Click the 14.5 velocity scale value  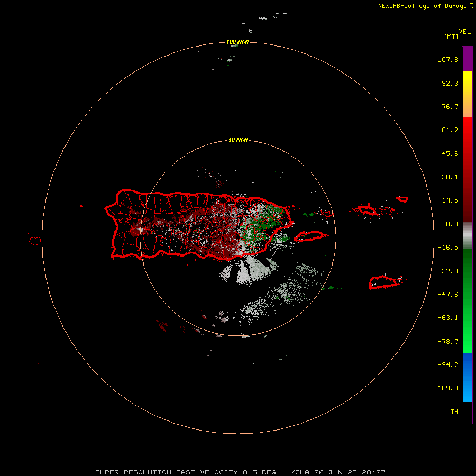pyautogui.click(x=450, y=200)
